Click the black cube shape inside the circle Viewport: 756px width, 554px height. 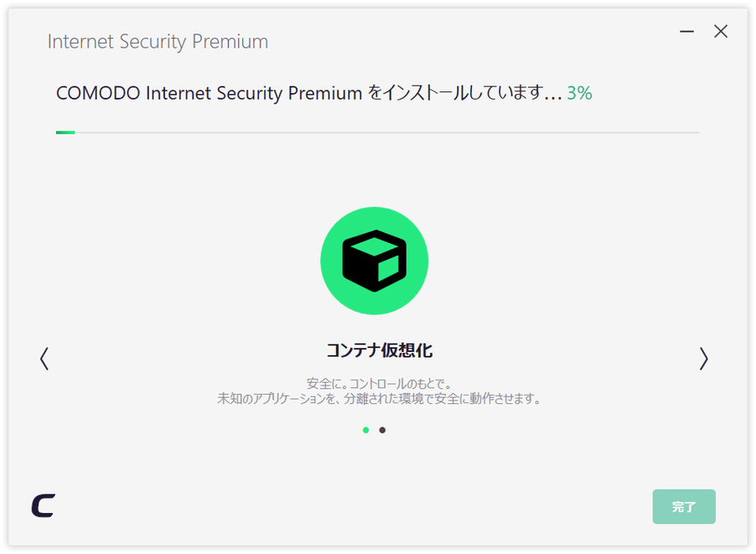coord(374,261)
